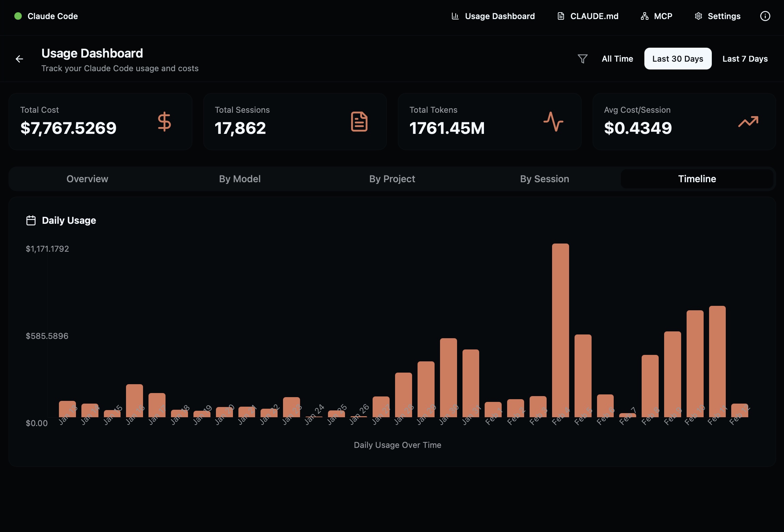Select the All Time range
The width and height of the screenshot is (784, 532).
tap(617, 59)
